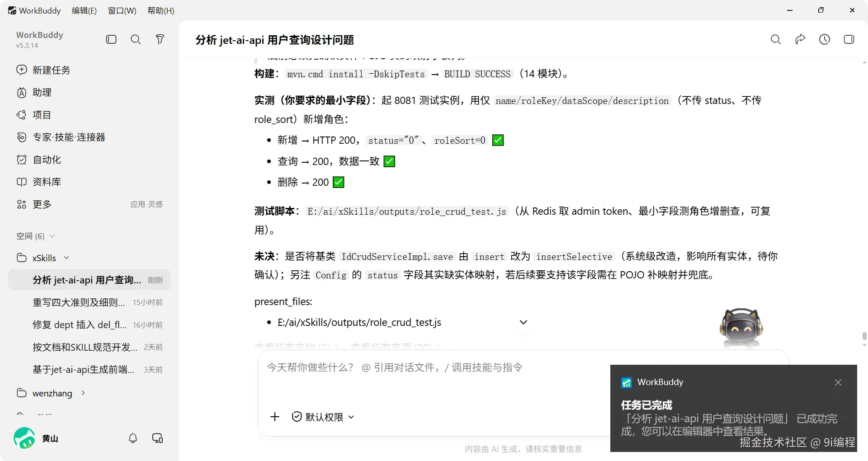The image size is (868, 461).
Task: Click the 应用·灵感 label
Action: 146,204
